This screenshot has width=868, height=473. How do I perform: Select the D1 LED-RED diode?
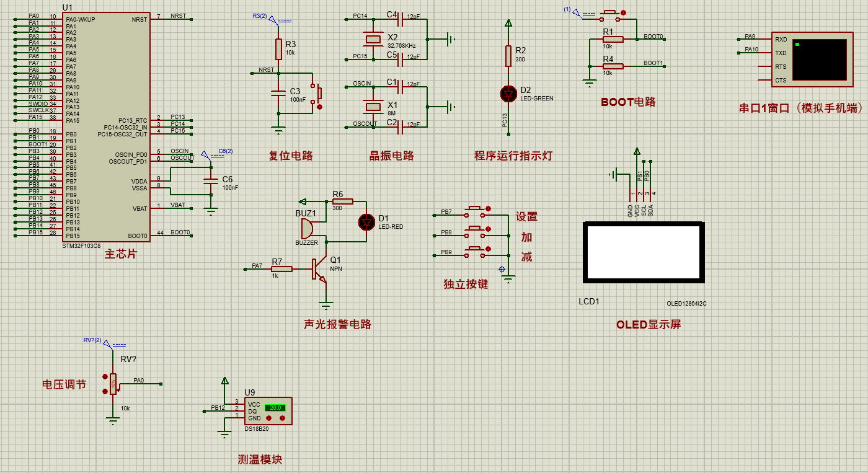click(x=366, y=221)
